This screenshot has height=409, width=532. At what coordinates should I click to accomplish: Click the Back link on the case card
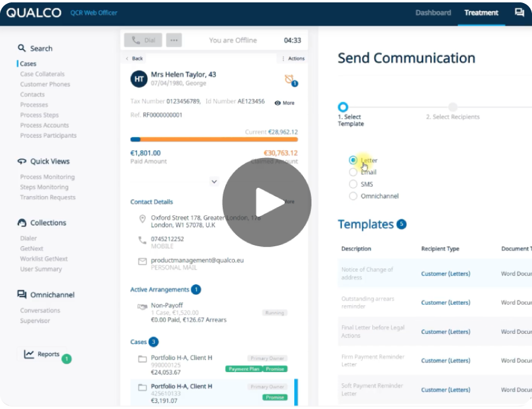(135, 58)
